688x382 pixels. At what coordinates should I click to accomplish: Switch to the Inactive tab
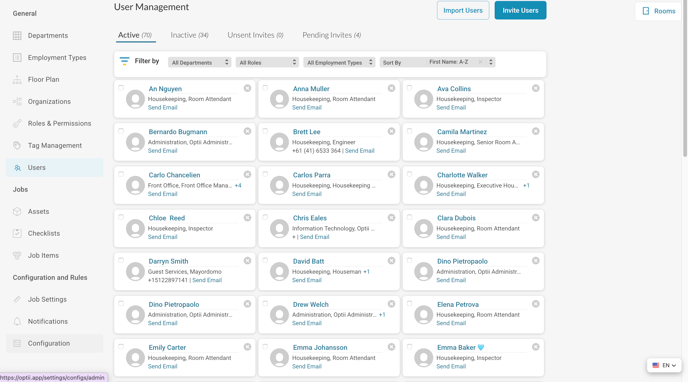coord(190,35)
